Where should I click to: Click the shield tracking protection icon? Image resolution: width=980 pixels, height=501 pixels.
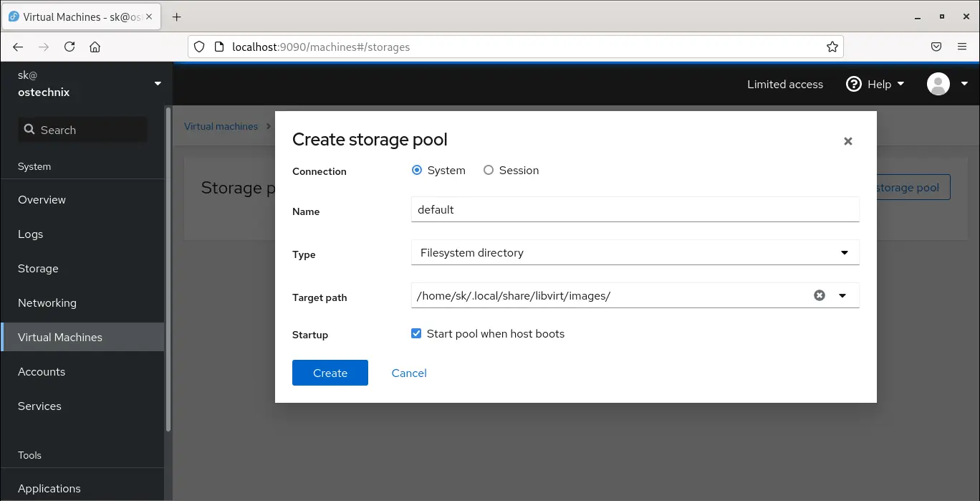[x=200, y=47]
